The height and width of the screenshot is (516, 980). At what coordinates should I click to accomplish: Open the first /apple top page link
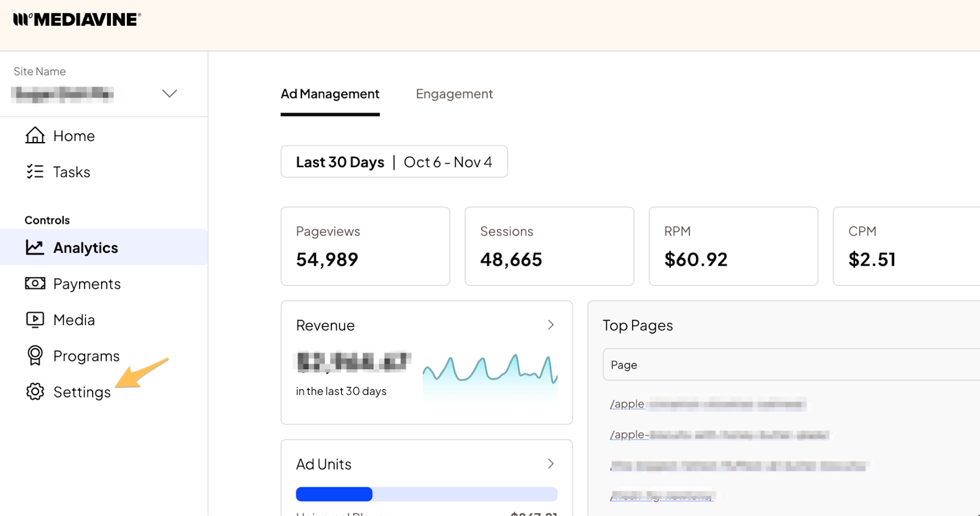pos(627,404)
